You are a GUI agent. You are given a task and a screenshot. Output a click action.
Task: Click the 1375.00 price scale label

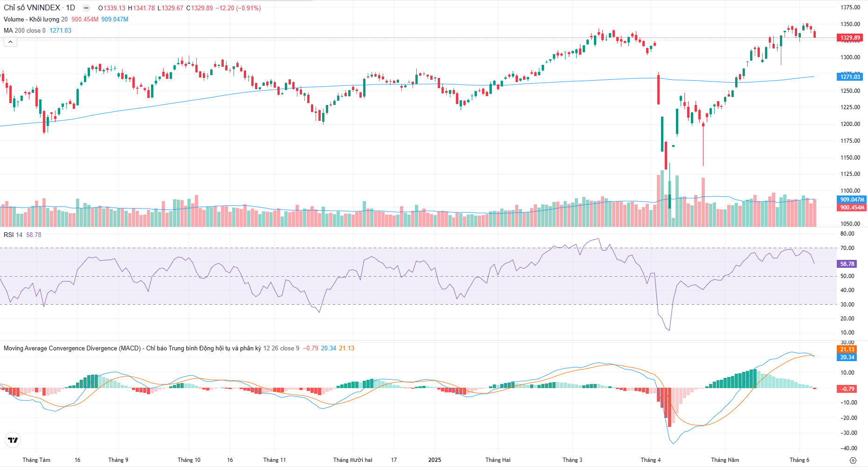click(x=850, y=7)
